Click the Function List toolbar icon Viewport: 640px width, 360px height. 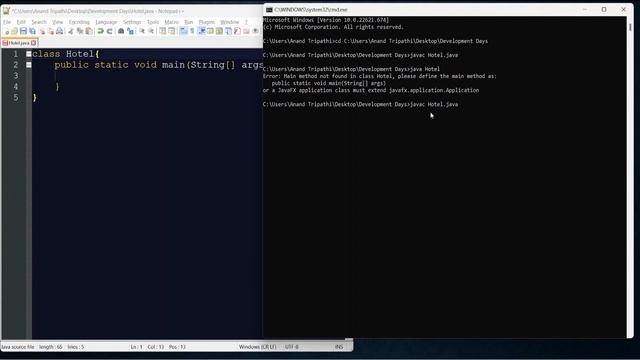click(237, 31)
